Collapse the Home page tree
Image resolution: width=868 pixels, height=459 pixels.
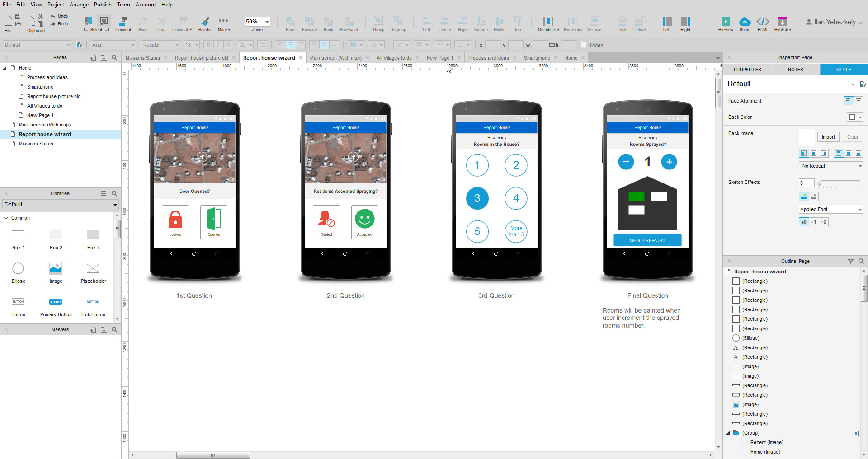5,68
